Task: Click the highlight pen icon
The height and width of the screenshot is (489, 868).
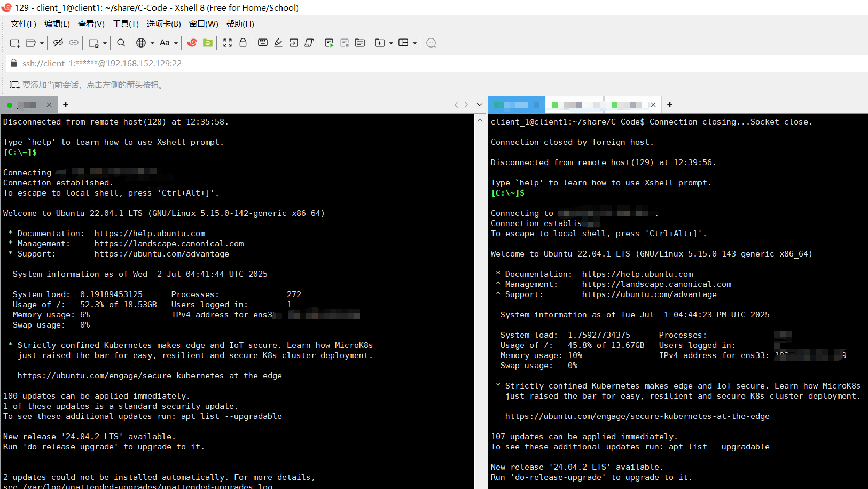Action: pyautogui.click(x=278, y=43)
